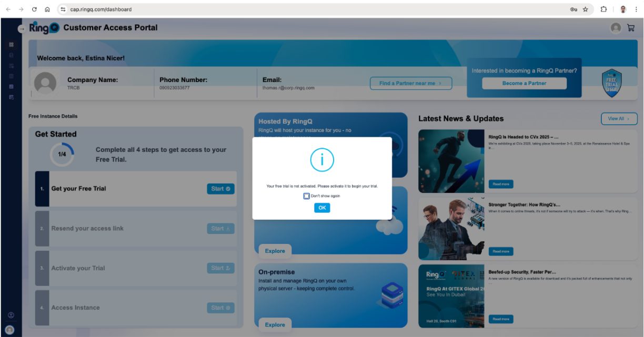Viewport: 644px width, 337px height.
Task: Open the Chrome three-dot menu
Action: 636,9
